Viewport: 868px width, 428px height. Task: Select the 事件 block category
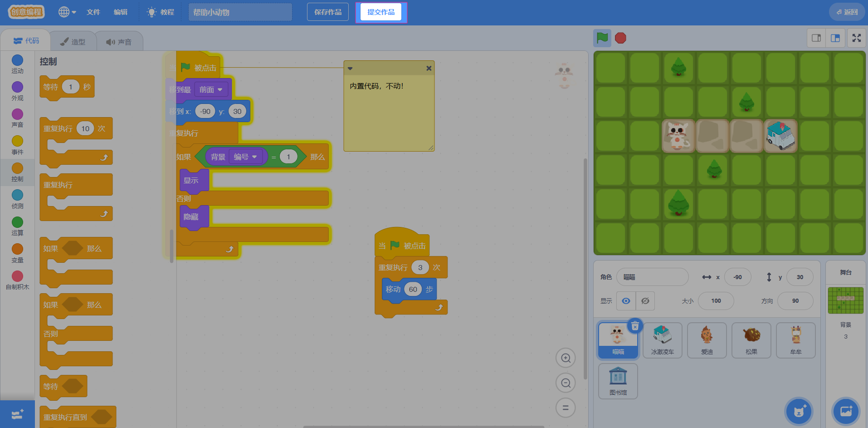17,145
